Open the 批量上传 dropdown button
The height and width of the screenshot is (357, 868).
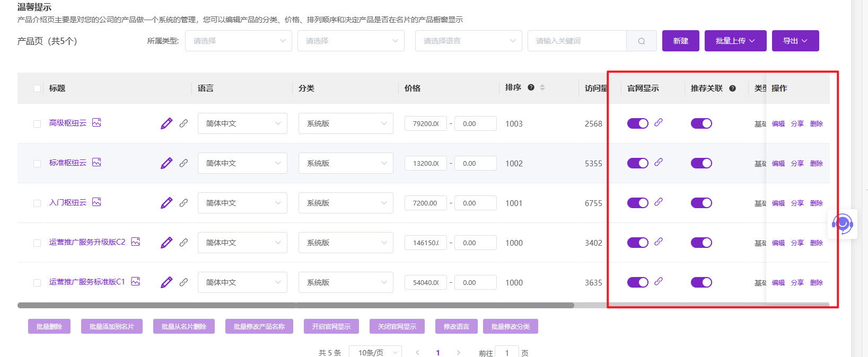pos(735,41)
